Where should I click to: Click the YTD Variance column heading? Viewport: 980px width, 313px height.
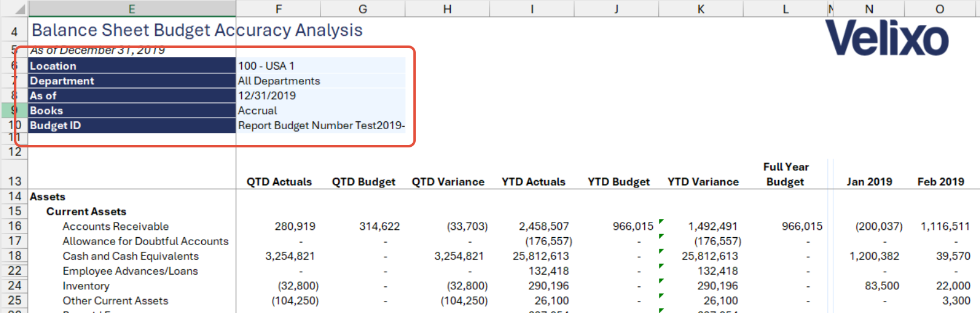click(703, 181)
